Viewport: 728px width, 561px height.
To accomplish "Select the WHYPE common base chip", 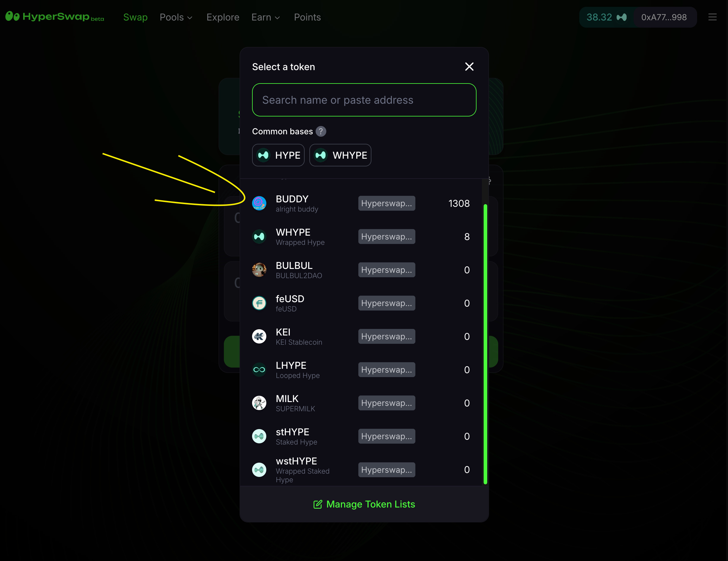I will [x=340, y=155].
